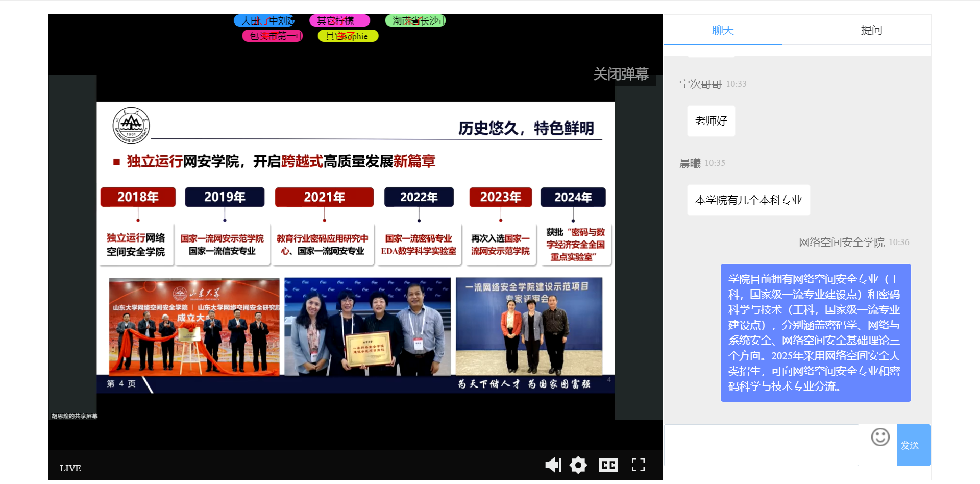Click the green 湖南省长沙市 danmaku tag
The image size is (980, 484).
pyautogui.click(x=415, y=21)
